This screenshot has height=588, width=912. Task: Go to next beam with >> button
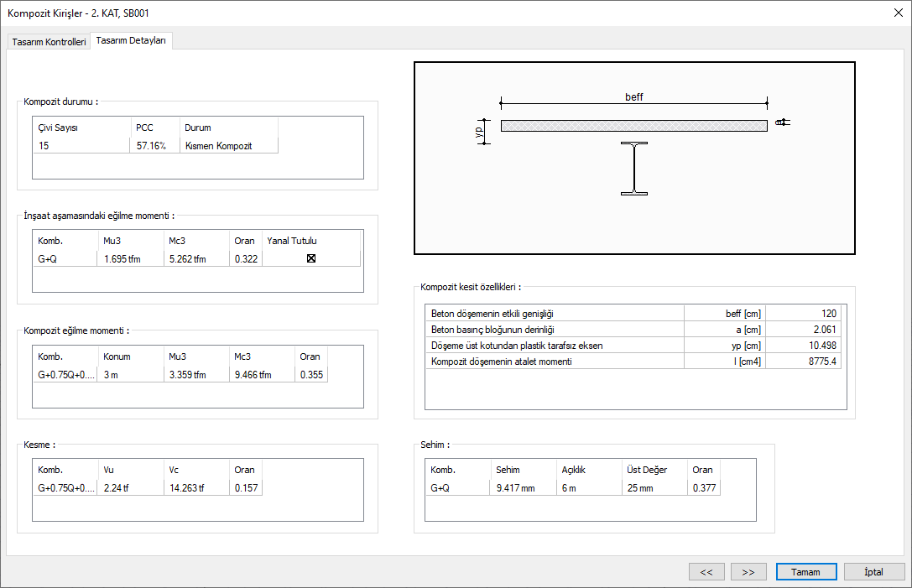point(748,571)
